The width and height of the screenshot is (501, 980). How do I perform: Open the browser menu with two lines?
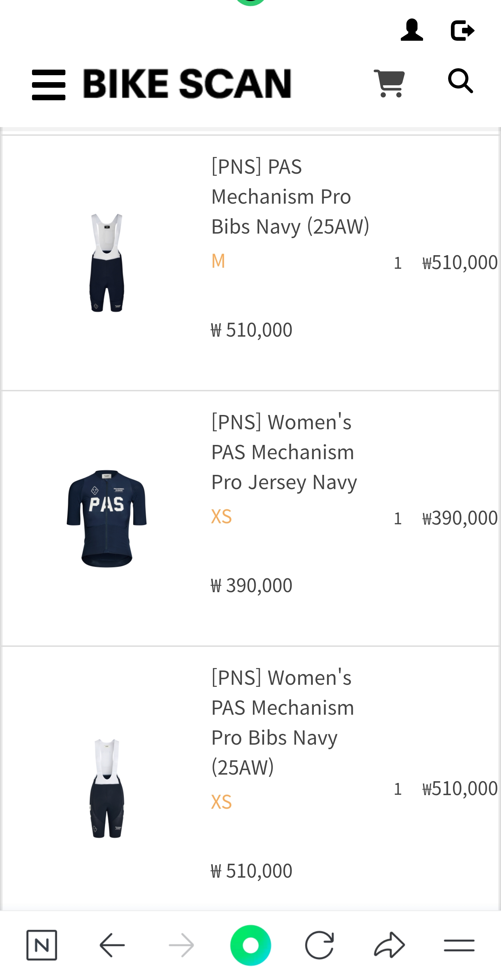(459, 945)
